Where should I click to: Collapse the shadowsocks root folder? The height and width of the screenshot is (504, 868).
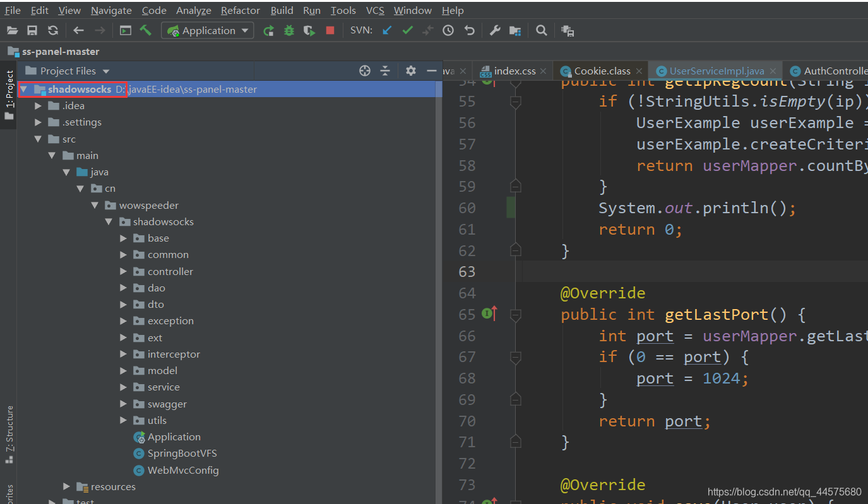(x=24, y=90)
